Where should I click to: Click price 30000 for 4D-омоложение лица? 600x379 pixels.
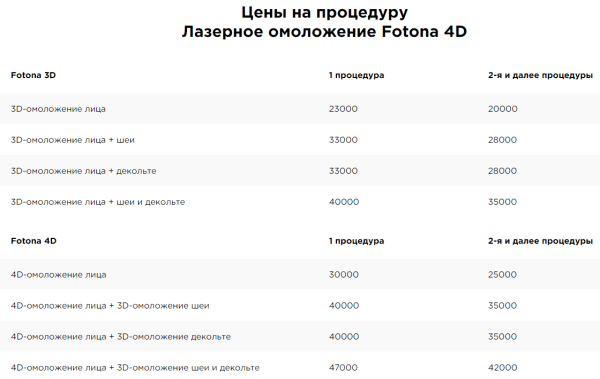coord(344,274)
